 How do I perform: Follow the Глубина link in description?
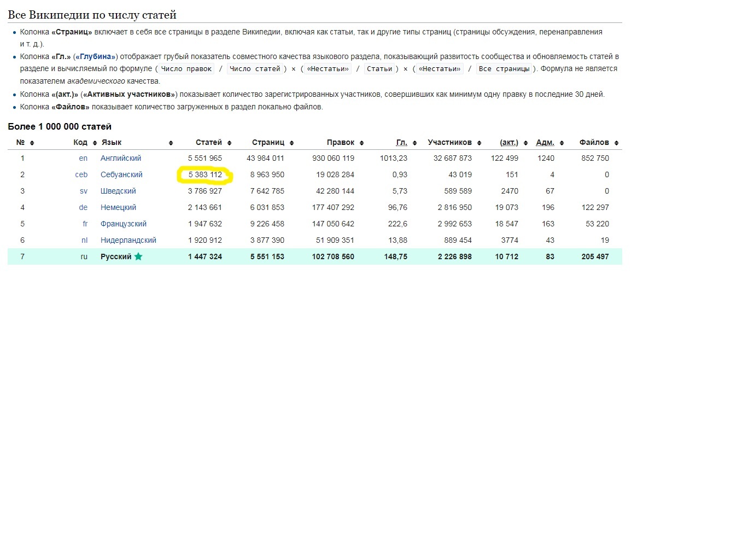pos(95,56)
